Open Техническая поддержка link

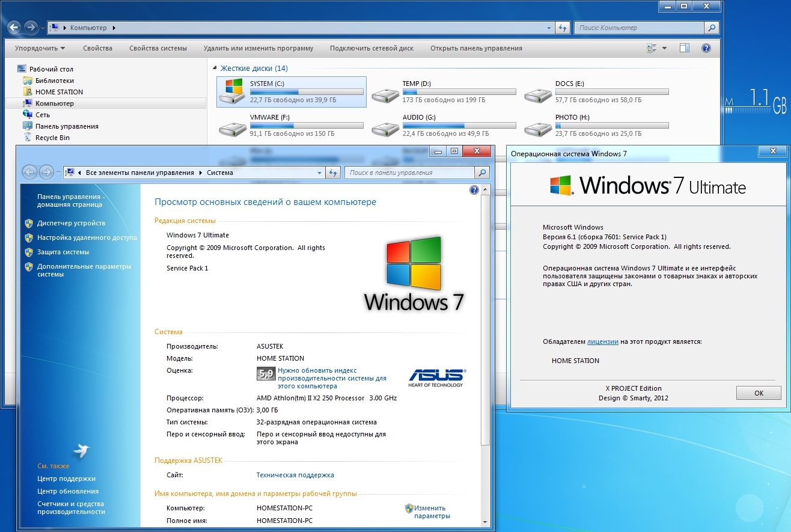click(x=295, y=475)
